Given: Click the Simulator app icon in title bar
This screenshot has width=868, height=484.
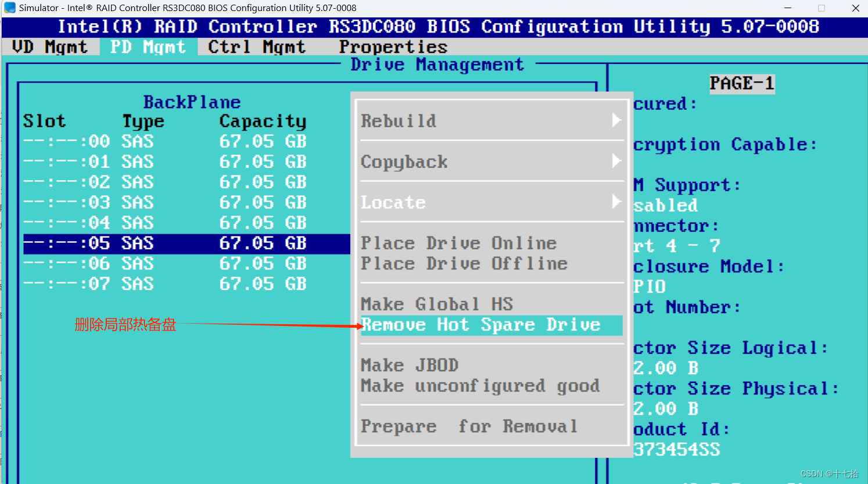Looking at the screenshot, I should click(9, 8).
